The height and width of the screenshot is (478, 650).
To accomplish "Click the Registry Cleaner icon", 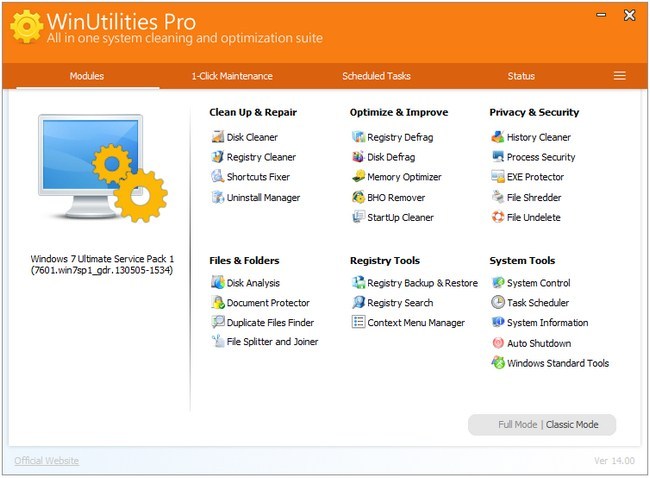I will (x=218, y=156).
